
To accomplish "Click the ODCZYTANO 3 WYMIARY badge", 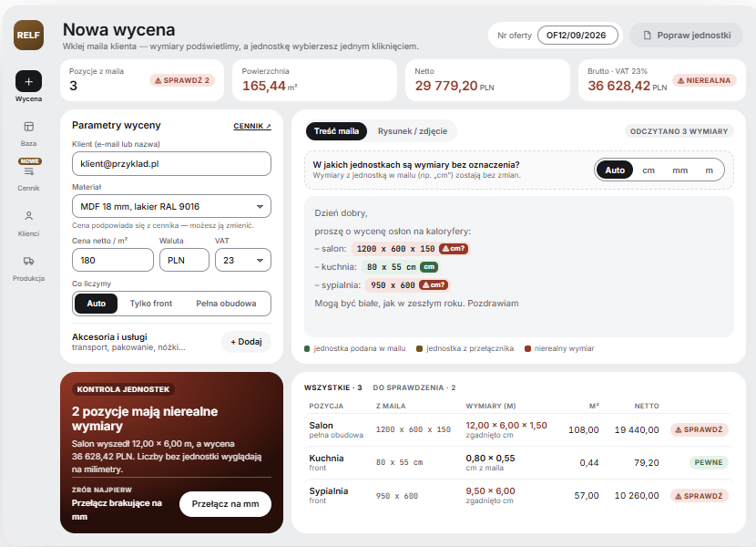I will click(679, 131).
